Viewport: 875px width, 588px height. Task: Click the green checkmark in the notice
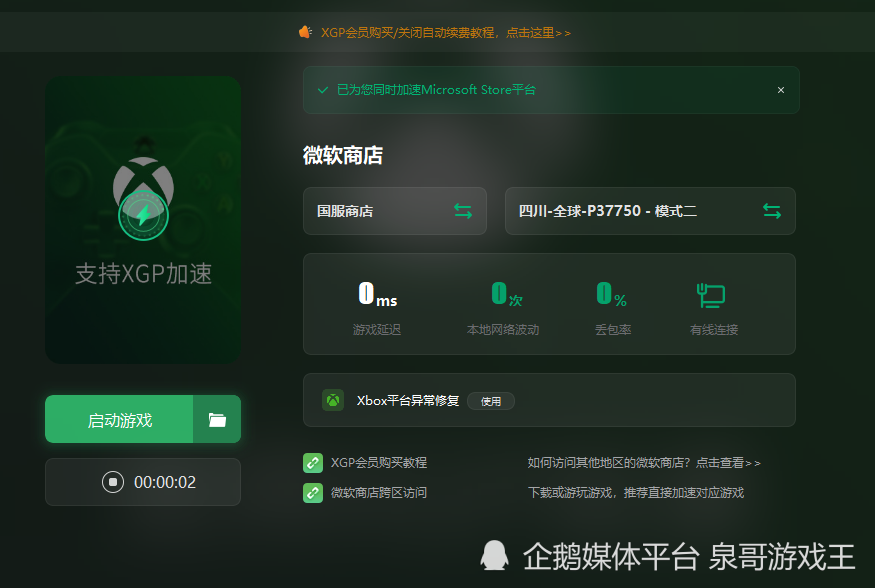(323, 90)
